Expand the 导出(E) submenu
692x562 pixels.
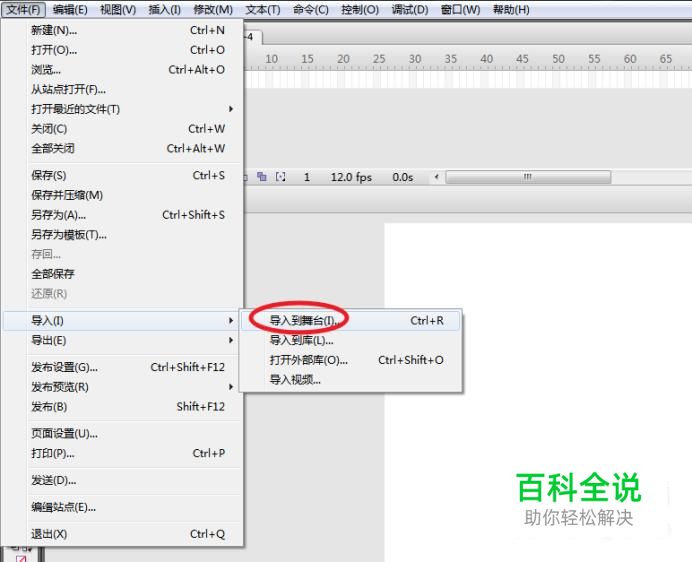tap(123, 340)
